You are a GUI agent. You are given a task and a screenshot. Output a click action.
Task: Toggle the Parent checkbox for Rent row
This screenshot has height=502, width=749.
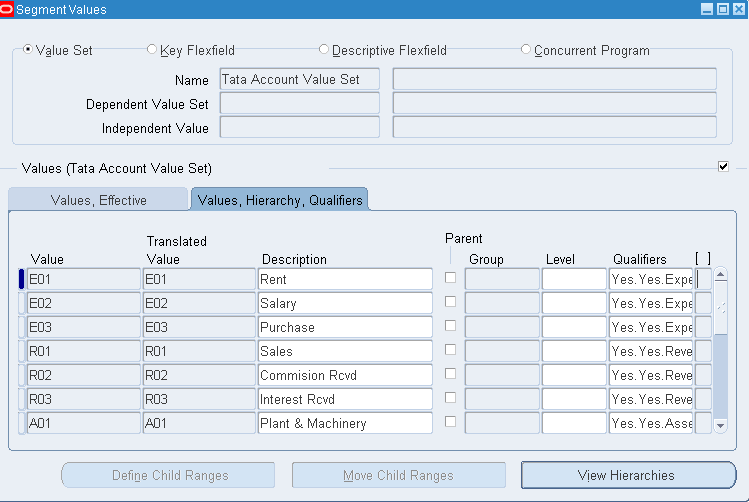pyautogui.click(x=450, y=278)
